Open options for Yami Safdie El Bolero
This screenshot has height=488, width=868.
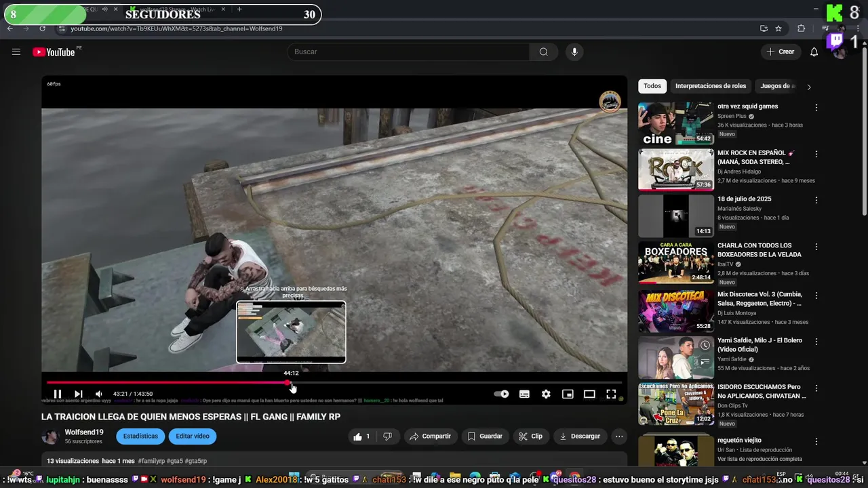click(816, 342)
